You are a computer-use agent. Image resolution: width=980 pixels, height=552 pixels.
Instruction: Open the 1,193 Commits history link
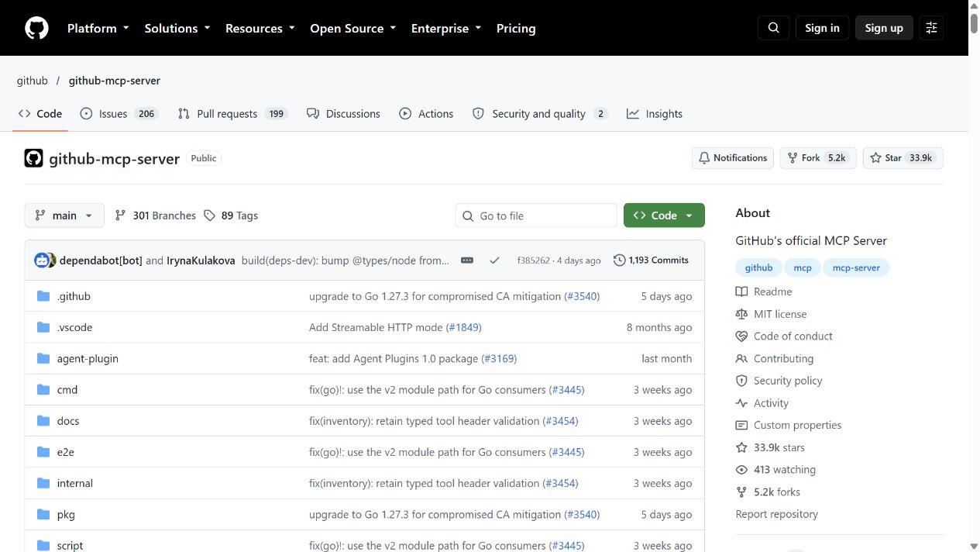coord(651,260)
